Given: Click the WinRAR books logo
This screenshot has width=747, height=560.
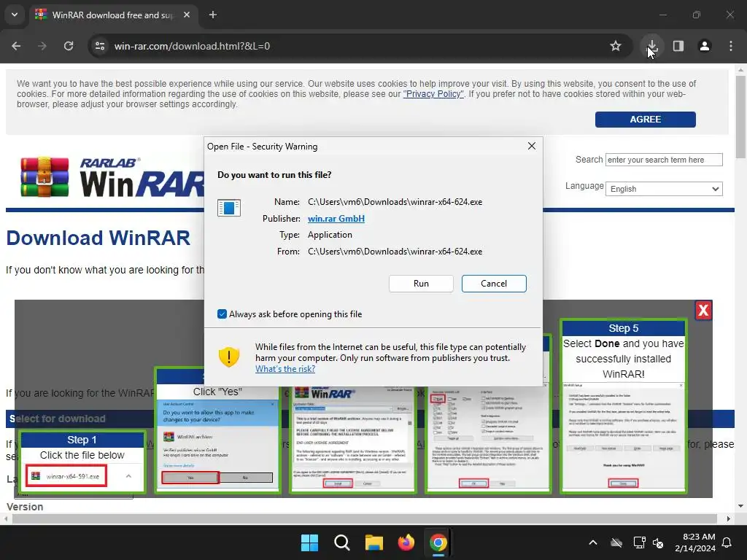Looking at the screenshot, I should click(44, 177).
